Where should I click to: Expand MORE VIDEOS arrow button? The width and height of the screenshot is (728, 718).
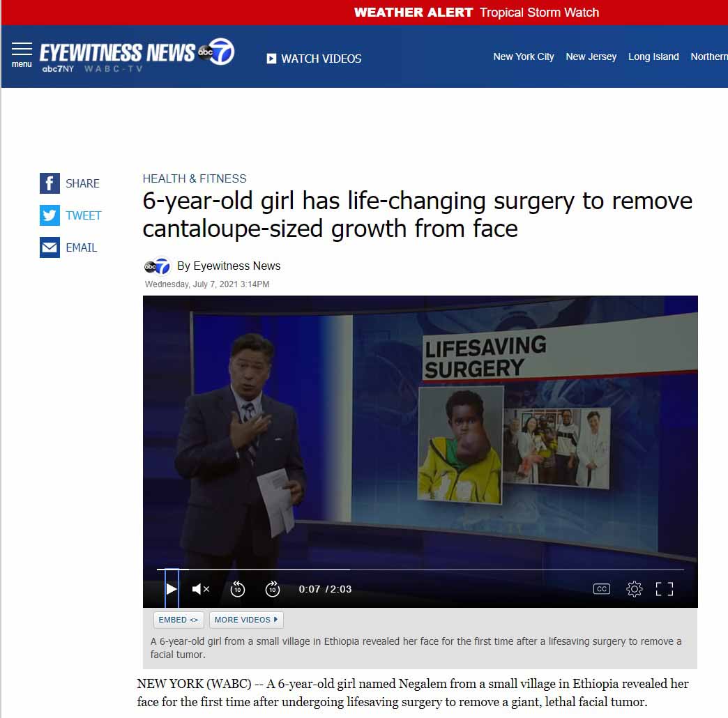tap(246, 620)
